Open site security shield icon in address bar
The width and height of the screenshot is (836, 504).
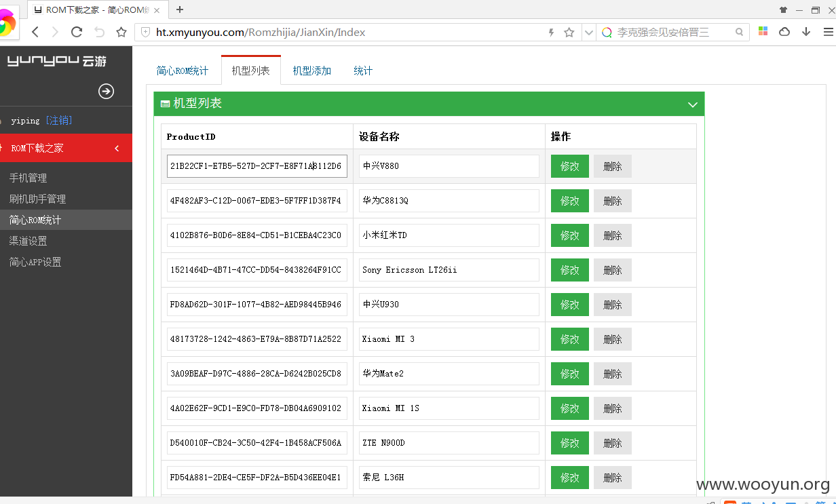click(145, 32)
